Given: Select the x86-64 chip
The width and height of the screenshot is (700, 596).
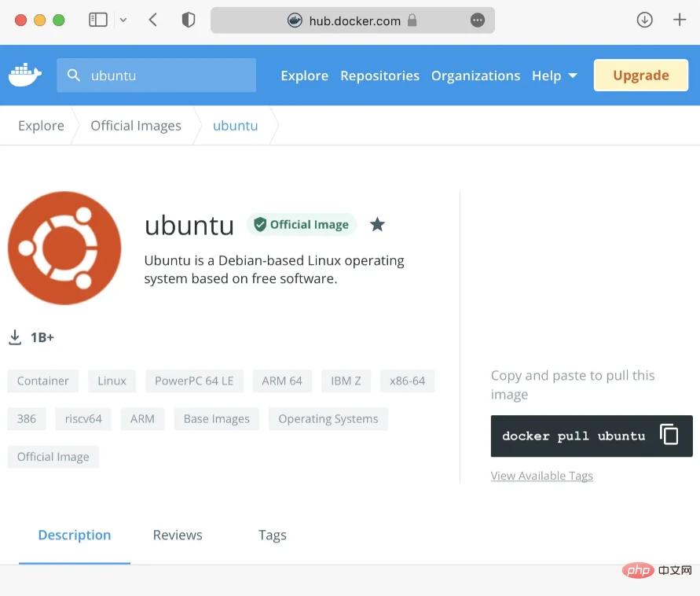Looking at the screenshot, I should [x=407, y=381].
